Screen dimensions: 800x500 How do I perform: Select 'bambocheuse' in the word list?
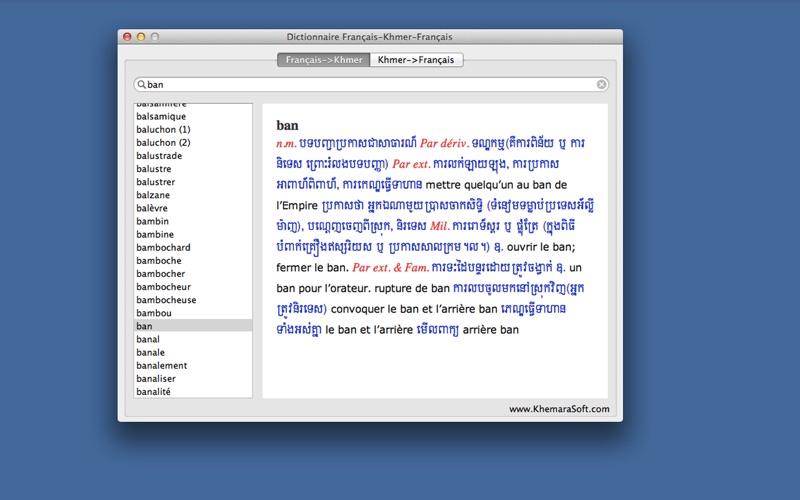click(193, 300)
